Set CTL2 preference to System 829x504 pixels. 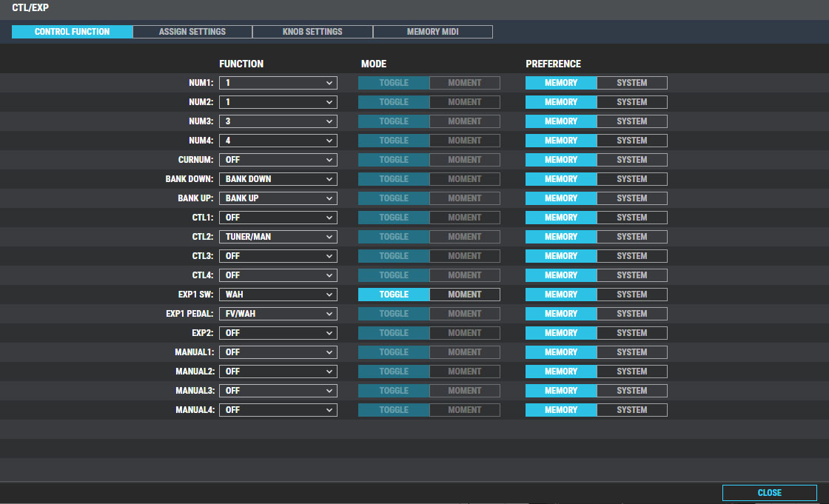point(632,237)
